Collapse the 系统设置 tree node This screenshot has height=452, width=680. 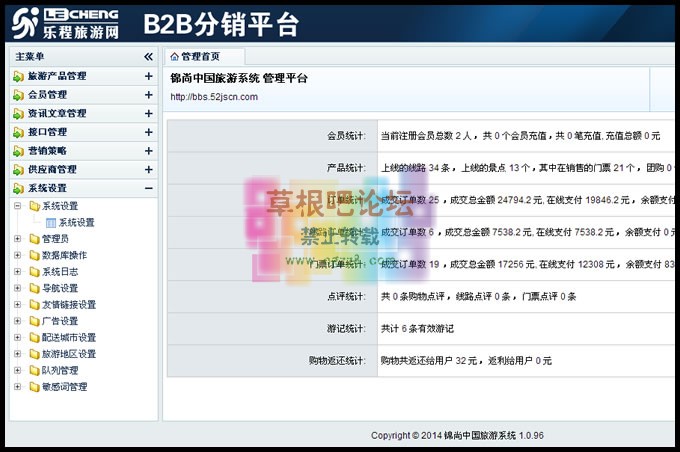(x=17, y=206)
